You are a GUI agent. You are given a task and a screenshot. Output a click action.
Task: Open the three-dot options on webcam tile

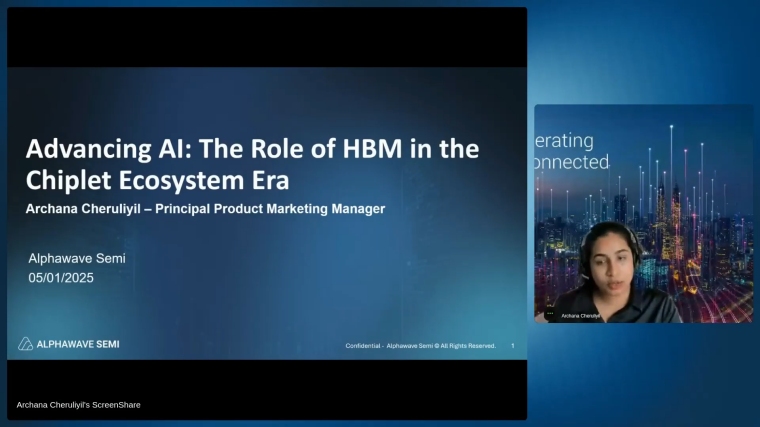click(549, 314)
